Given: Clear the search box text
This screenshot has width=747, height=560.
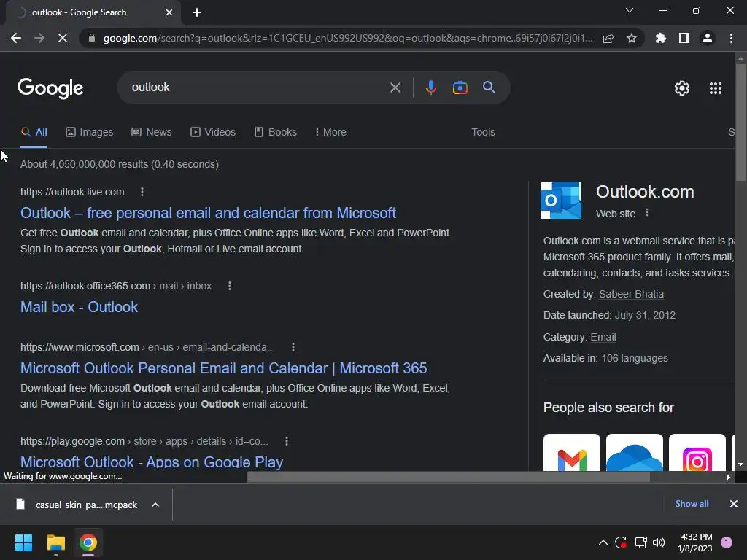Looking at the screenshot, I should click(395, 87).
